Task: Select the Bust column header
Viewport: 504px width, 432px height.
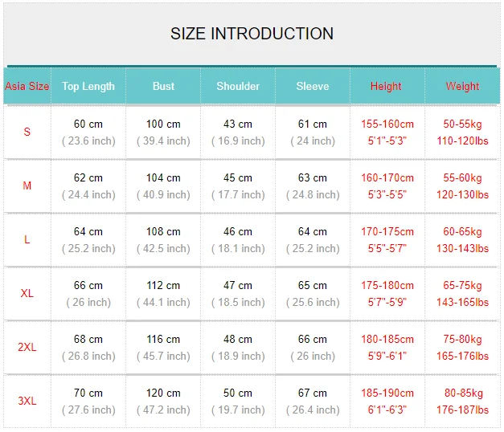Action: coord(163,86)
